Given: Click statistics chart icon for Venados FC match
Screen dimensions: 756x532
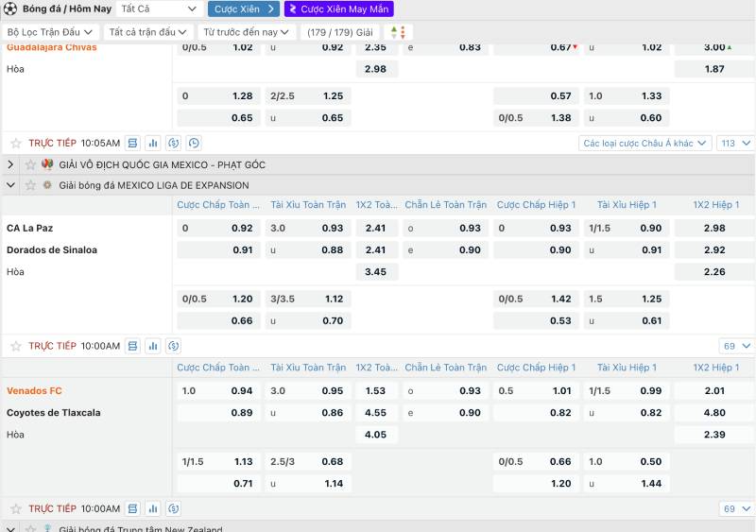Looking at the screenshot, I should [152, 509].
